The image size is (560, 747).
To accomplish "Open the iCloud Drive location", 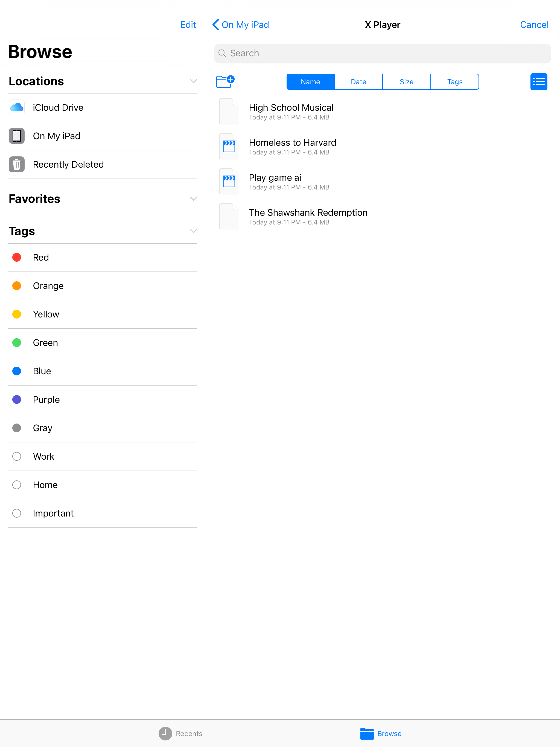I will point(57,107).
